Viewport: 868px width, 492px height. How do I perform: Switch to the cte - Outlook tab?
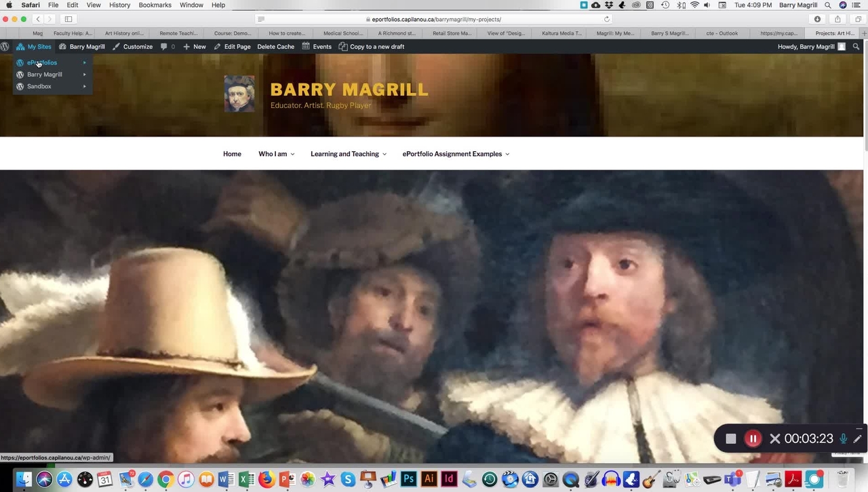(x=722, y=33)
